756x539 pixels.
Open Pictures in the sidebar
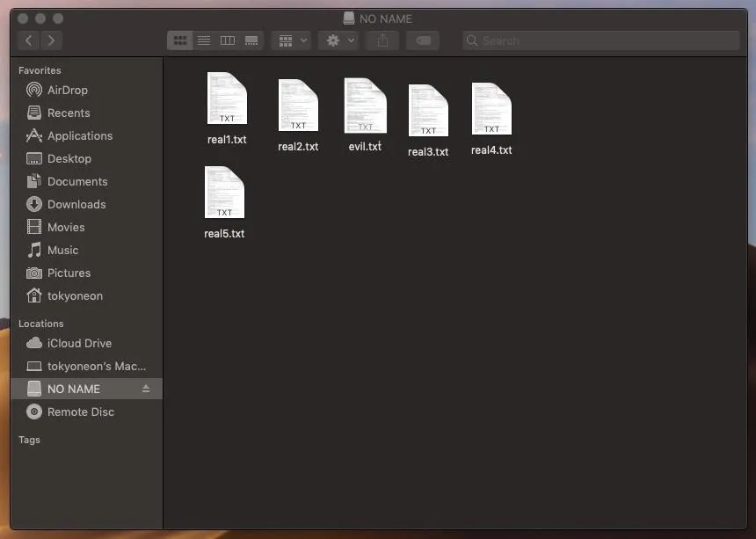[x=87, y=273]
